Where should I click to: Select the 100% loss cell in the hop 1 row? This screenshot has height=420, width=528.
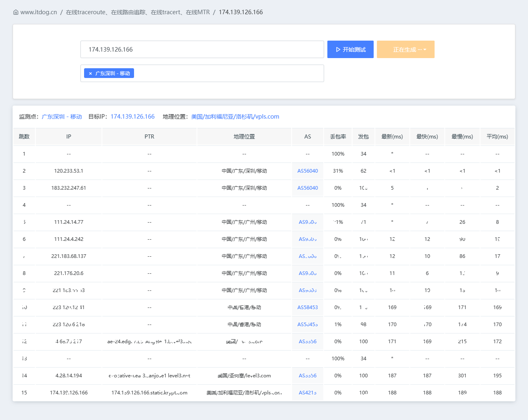pyautogui.click(x=338, y=154)
